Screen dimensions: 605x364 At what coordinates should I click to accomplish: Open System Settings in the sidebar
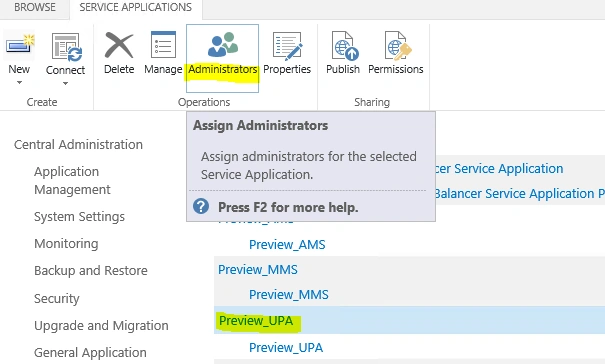tap(79, 217)
